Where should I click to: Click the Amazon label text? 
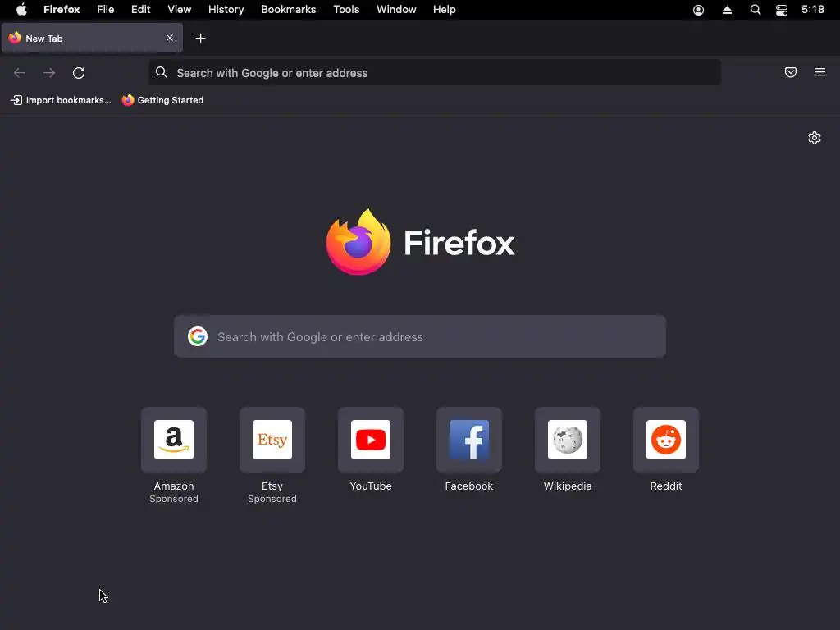tap(174, 486)
